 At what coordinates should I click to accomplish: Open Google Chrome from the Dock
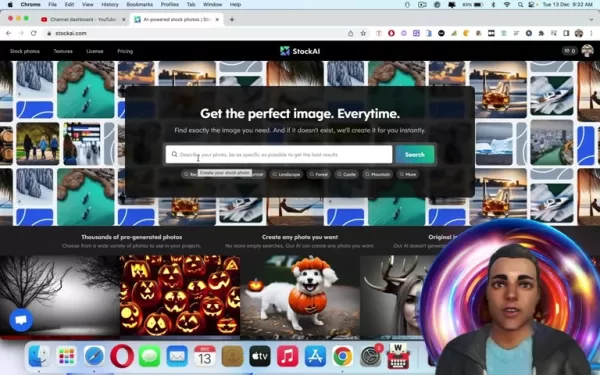(x=342, y=356)
